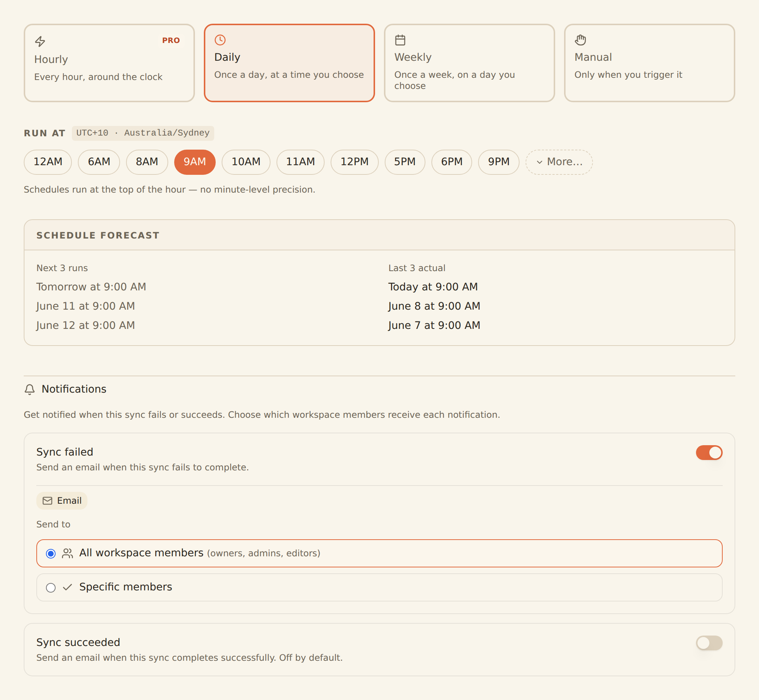Click the checkmark icon beside Specific members
759x700 pixels.
click(x=67, y=587)
